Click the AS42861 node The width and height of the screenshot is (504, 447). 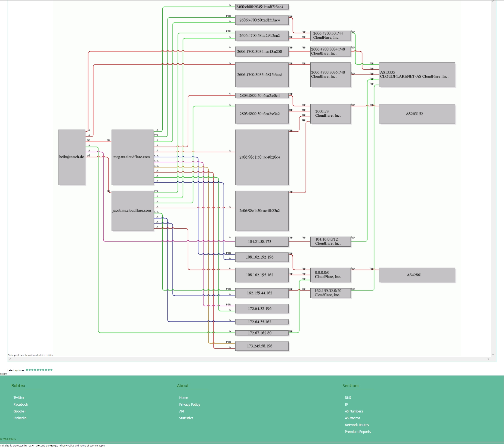point(417,275)
